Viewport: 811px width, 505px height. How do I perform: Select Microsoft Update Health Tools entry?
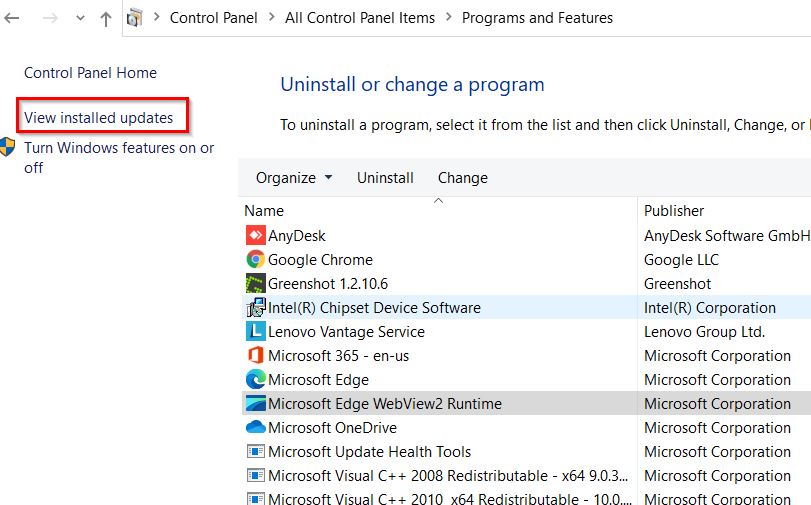[370, 451]
